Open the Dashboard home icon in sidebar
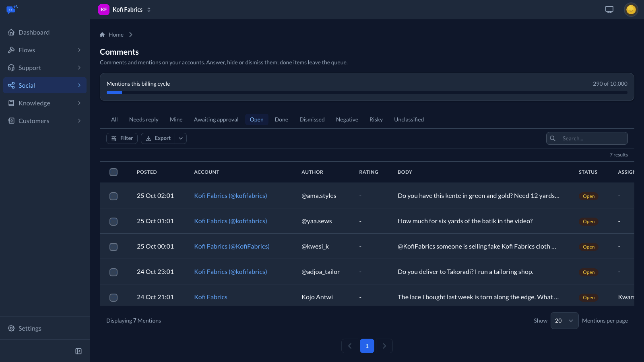Viewport: 644px width, 362px height. click(11, 32)
